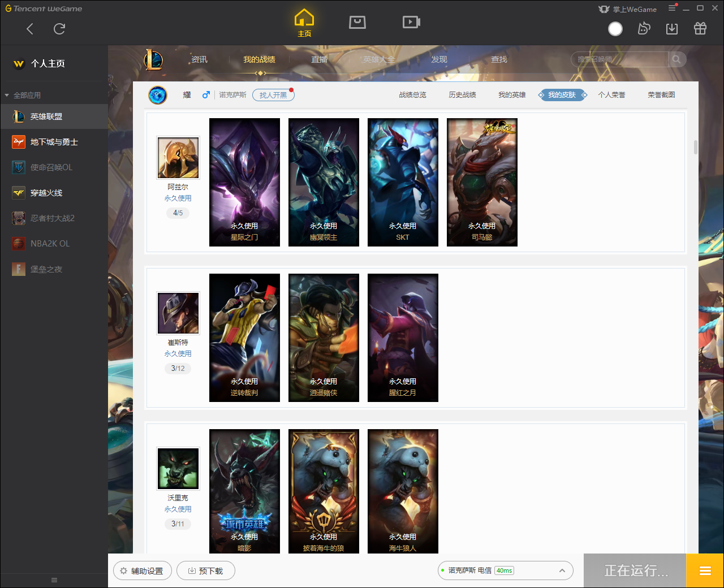The height and width of the screenshot is (588, 724).
Task: Click the round white avatar icon
Action: (x=615, y=29)
